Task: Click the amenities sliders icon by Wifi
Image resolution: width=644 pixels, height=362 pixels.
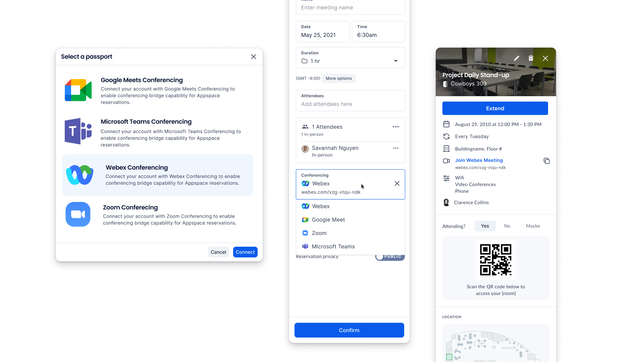Action: (x=446, y=178)
